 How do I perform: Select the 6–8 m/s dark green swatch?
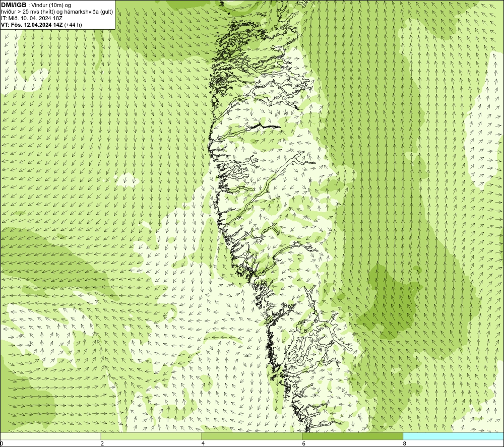[x=353, y=436]
